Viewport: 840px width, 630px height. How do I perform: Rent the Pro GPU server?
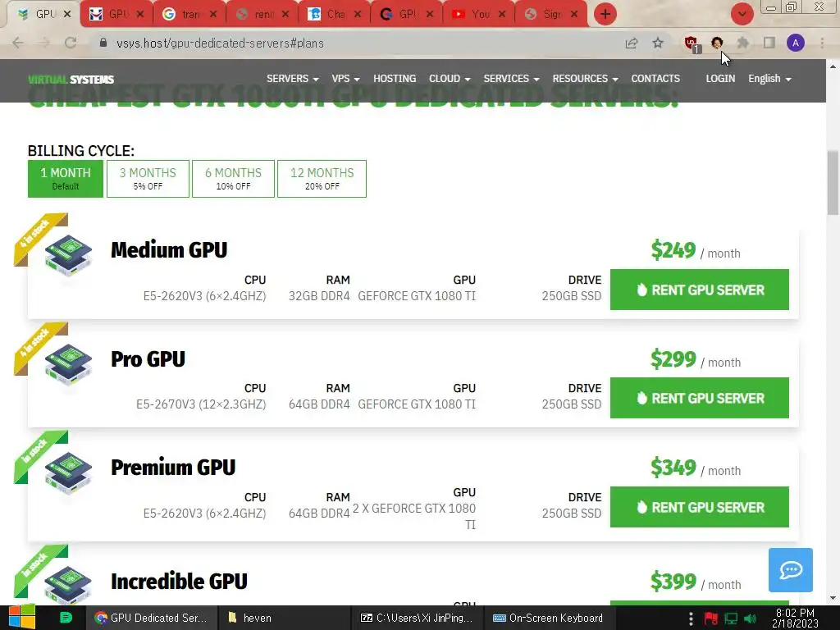(x=699, y=398)
